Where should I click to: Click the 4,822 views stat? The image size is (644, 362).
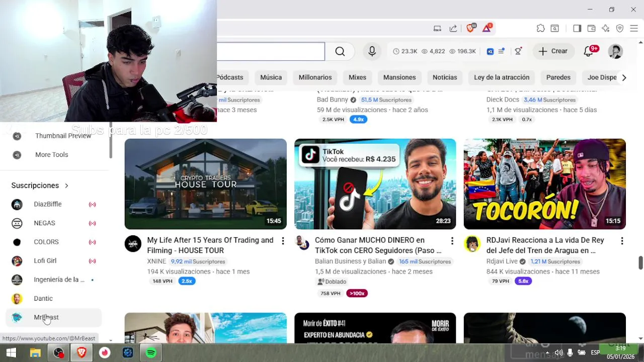pos(433,51)
